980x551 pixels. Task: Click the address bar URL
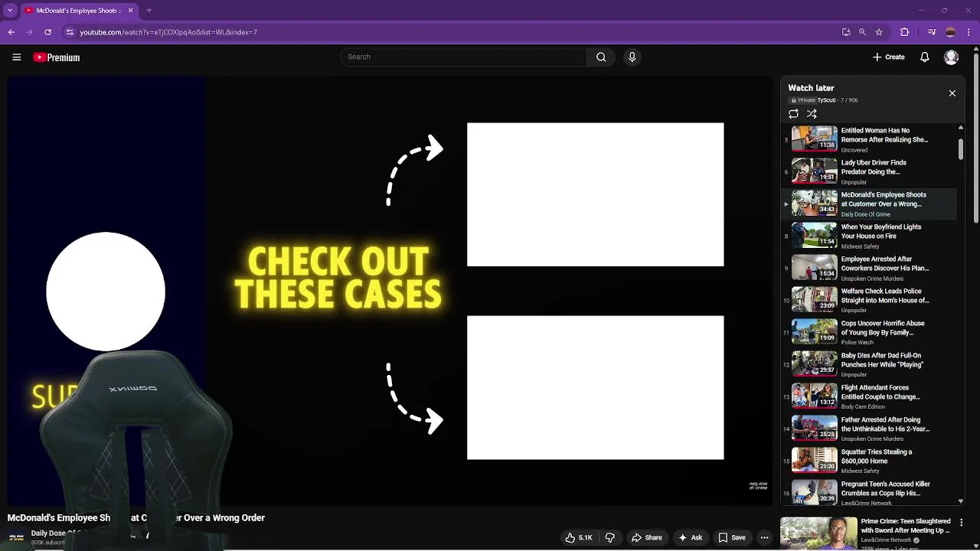pyautogui.click(x=168, y=32)
